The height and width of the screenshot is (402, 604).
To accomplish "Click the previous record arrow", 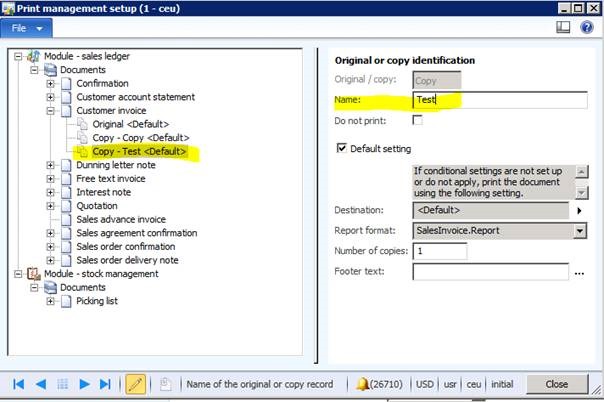I will (x=41, y=383).
